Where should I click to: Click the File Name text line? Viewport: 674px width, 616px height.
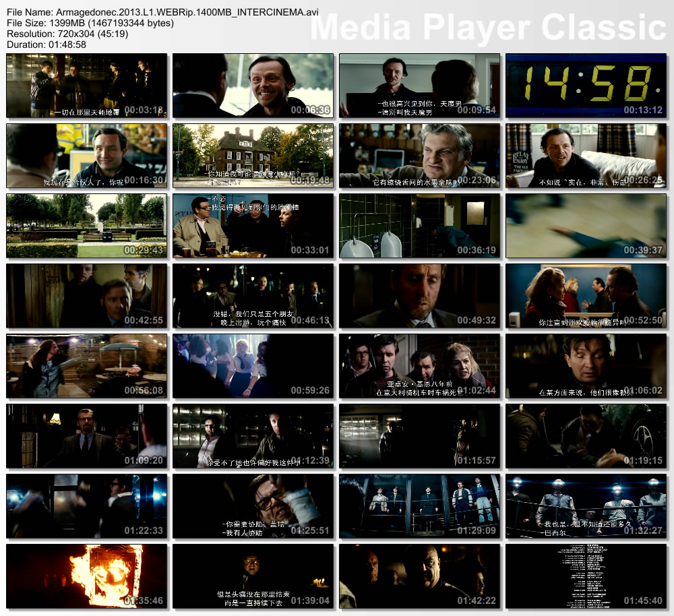click(x=162, y=12)
